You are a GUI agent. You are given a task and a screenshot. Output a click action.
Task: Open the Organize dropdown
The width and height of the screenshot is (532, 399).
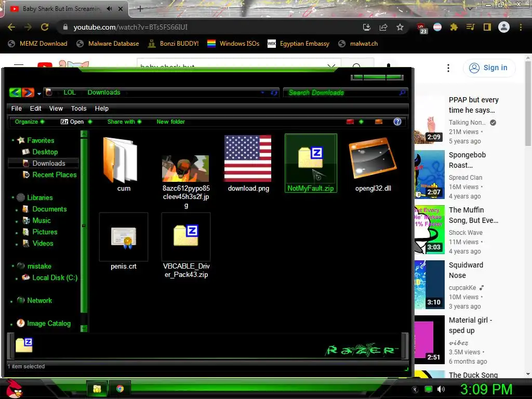29,122
